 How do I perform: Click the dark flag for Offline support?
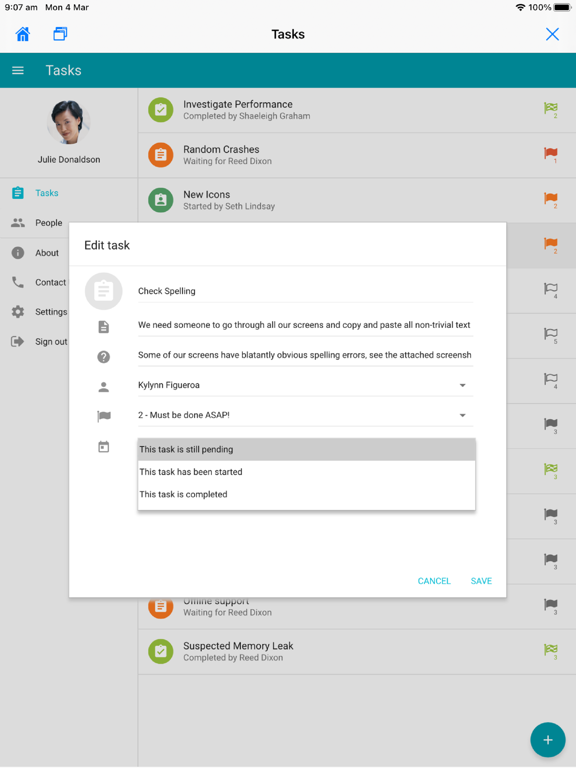551,605
